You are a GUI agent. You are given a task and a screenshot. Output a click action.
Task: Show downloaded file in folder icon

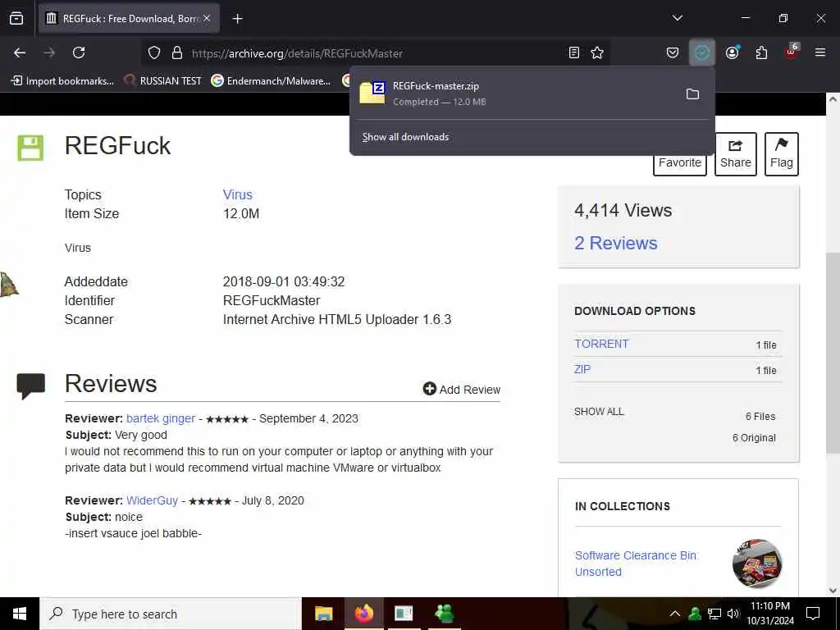[x=692, y=94]
